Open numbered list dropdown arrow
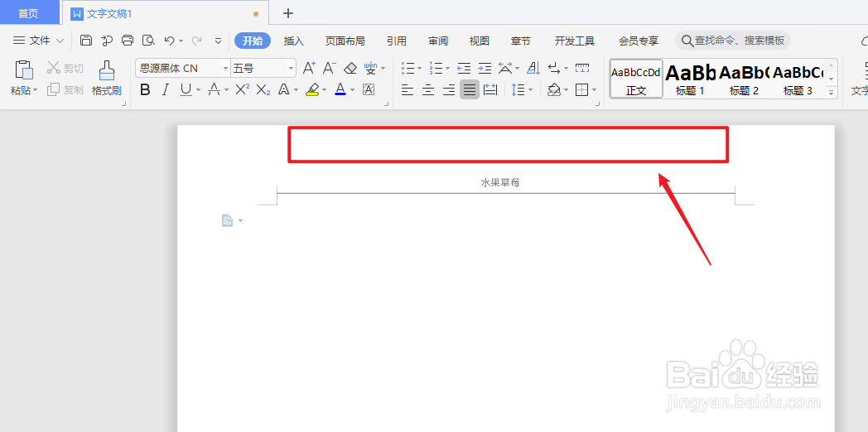Image resolution: width=868 pixels, height=432 pixels. [447, 69]
